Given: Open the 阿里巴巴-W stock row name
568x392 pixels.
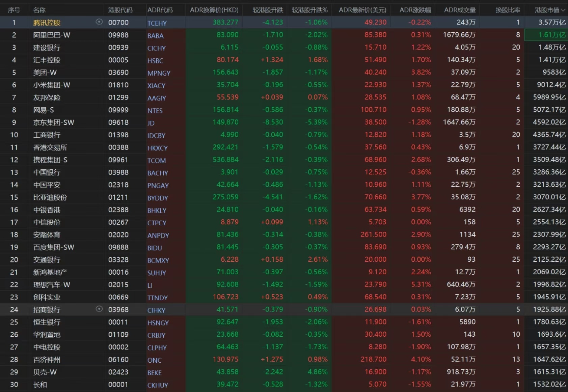Looking at the screenshot, I should (x=52, y=35).
